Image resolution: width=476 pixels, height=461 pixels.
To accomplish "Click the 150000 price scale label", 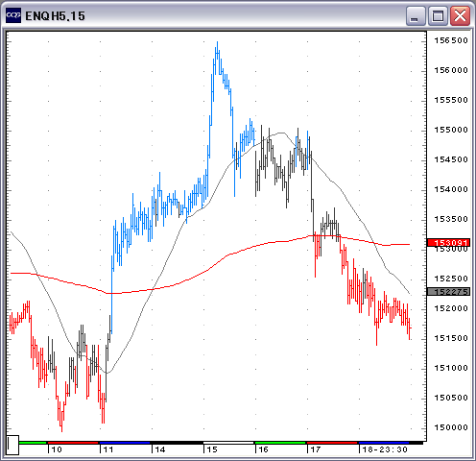I will (451, 427).
